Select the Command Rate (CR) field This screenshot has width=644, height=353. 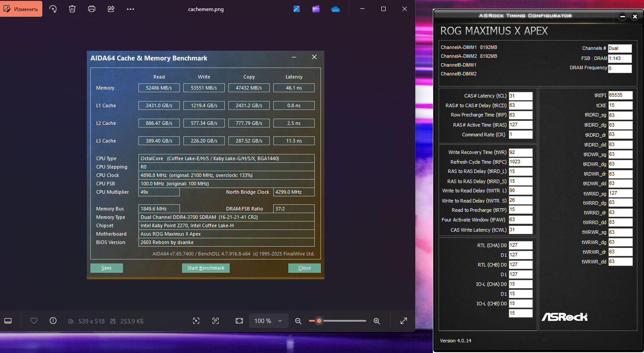[521, 135]
